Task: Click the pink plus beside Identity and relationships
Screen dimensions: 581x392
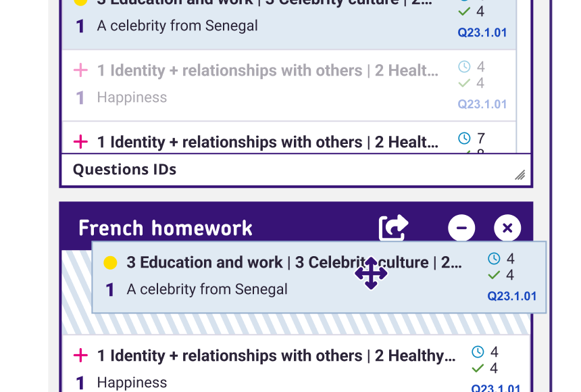Action: point(80,141)
